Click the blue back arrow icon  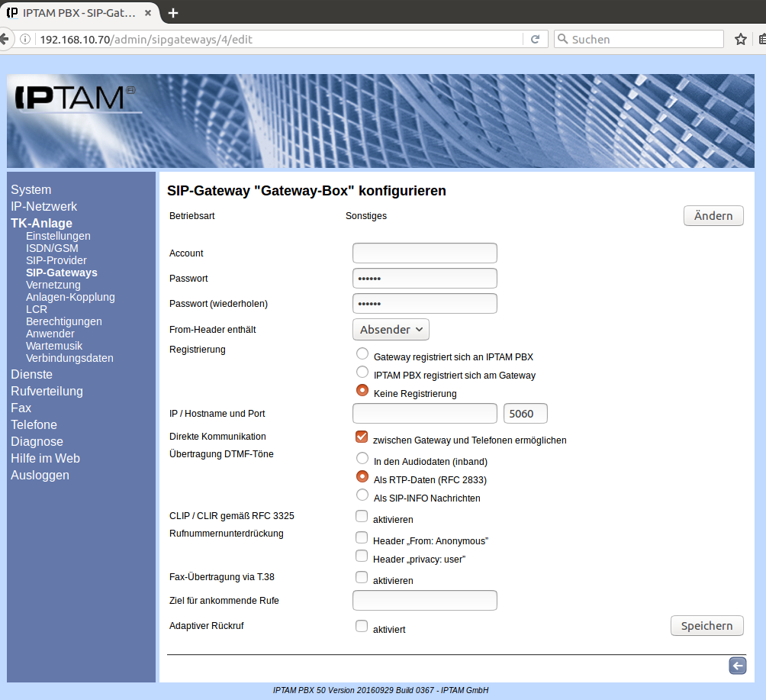[x=737, y=666]
